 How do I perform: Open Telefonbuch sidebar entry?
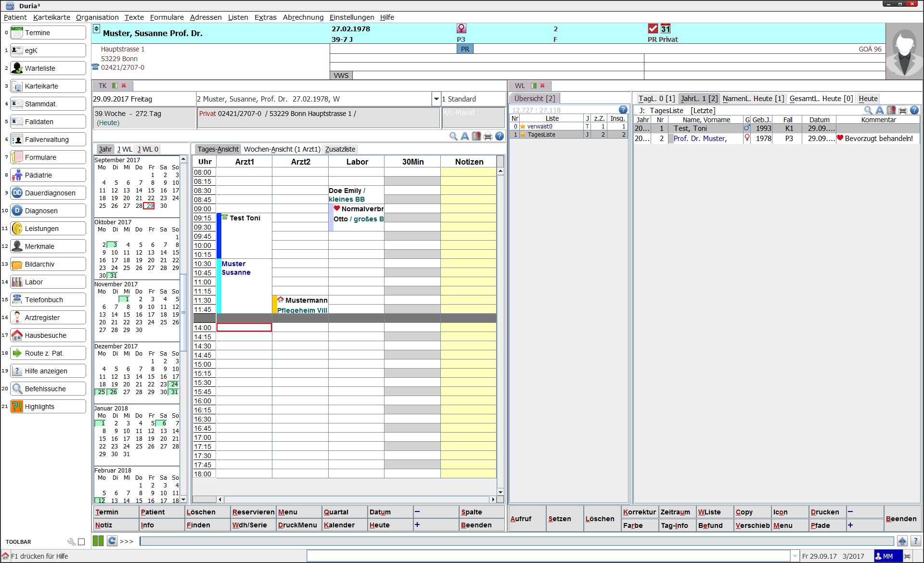coord(48,300)
